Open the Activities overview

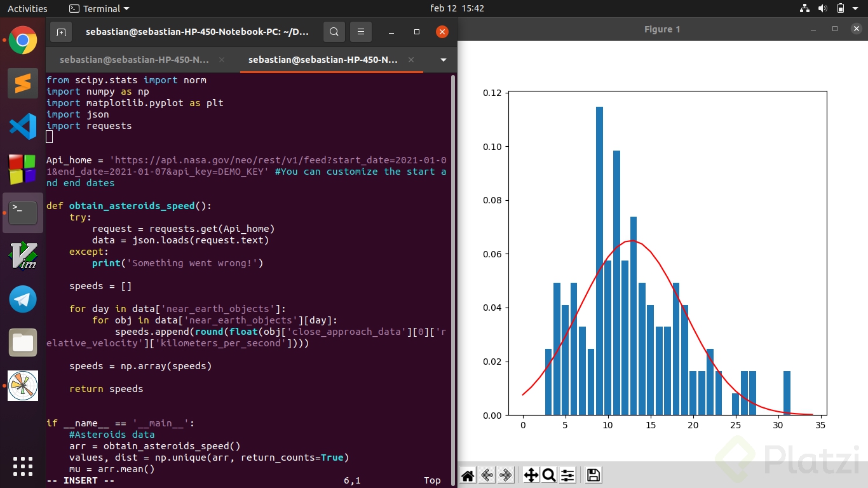[x=27, y=9]
